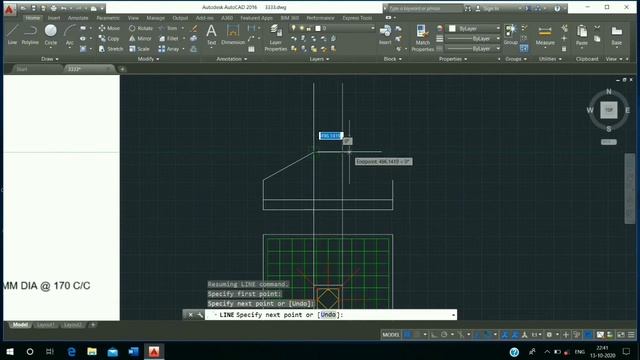Click the Plot printer icon in Quick Access toolbar

click(x=53, y=8)
